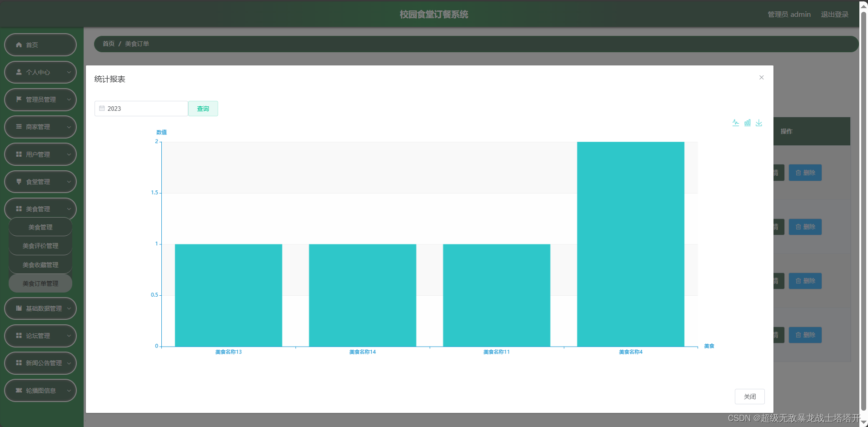Click the 美食名称13 bar in chart
The height and width of the screenshot is (427, 868).
pos(229,295)
